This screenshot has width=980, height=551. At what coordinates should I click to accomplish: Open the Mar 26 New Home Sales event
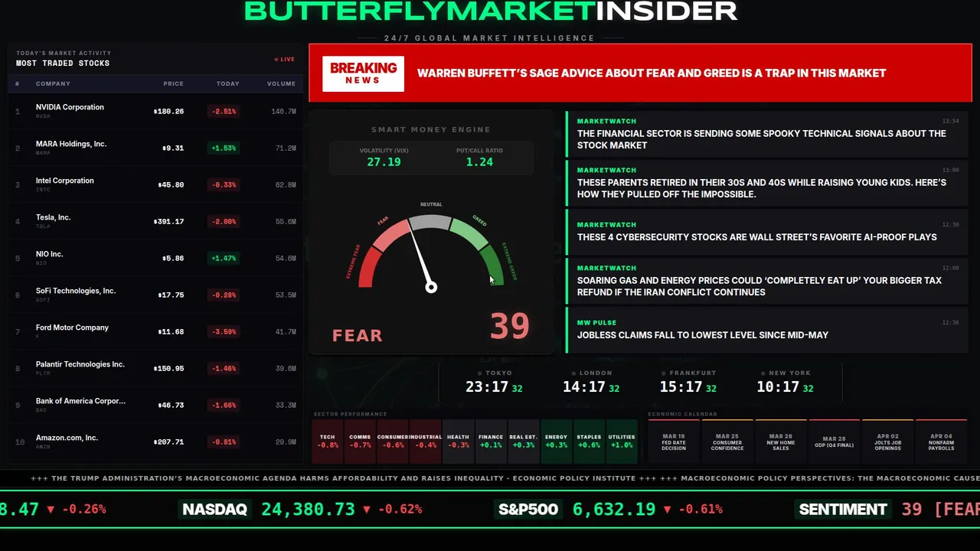click(x=781, y=442)
